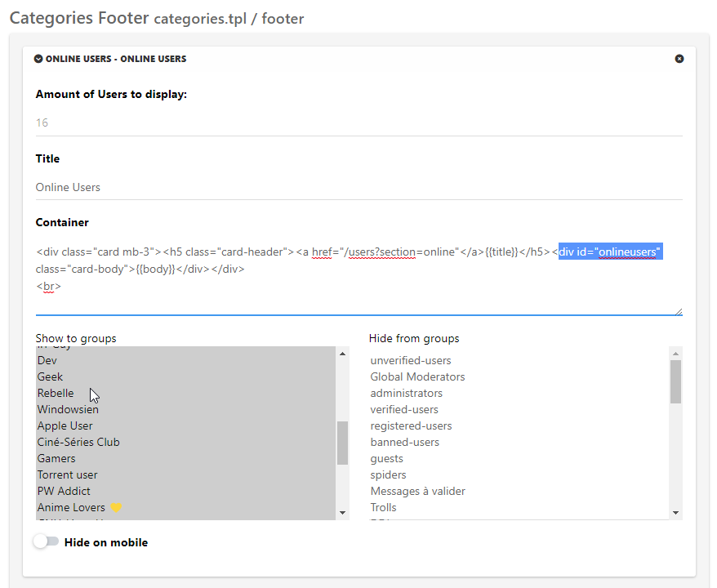
Task: Select banned-users in Hide from groups
Action: tap(404, 442)
